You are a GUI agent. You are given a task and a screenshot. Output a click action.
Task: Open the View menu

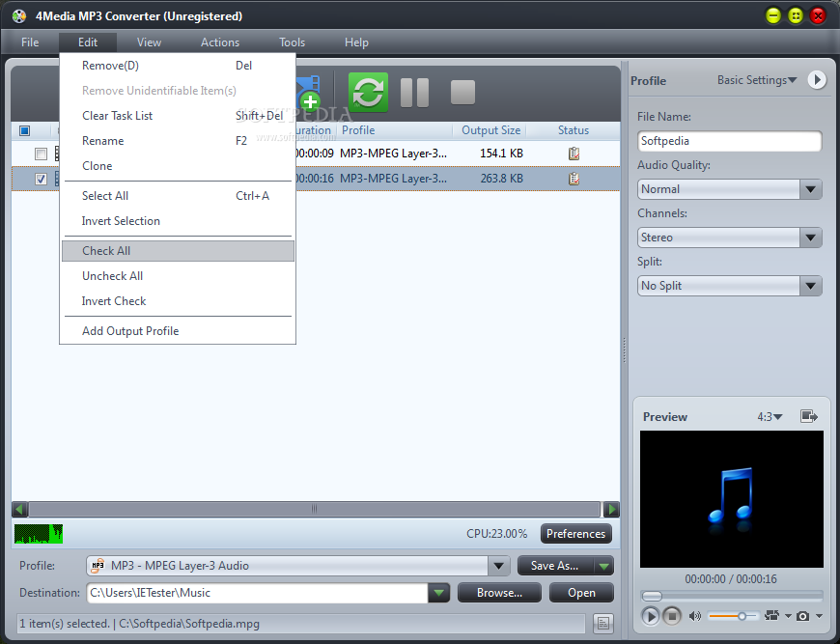149,42
